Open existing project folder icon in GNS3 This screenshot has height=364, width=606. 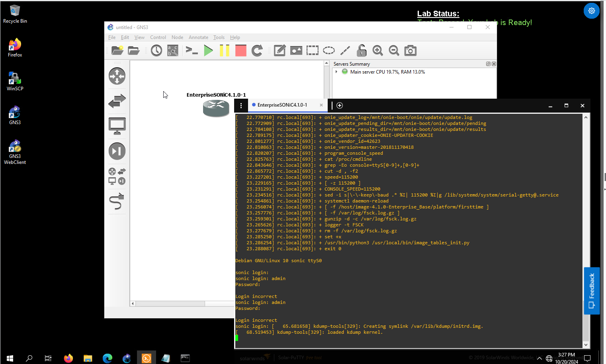pyautogui.click(x=134, y=51)
